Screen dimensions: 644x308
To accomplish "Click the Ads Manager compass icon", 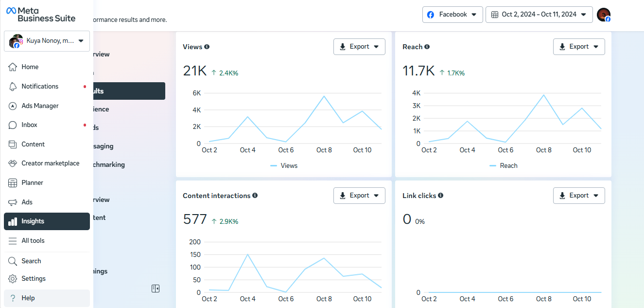I will pos(13,106).
